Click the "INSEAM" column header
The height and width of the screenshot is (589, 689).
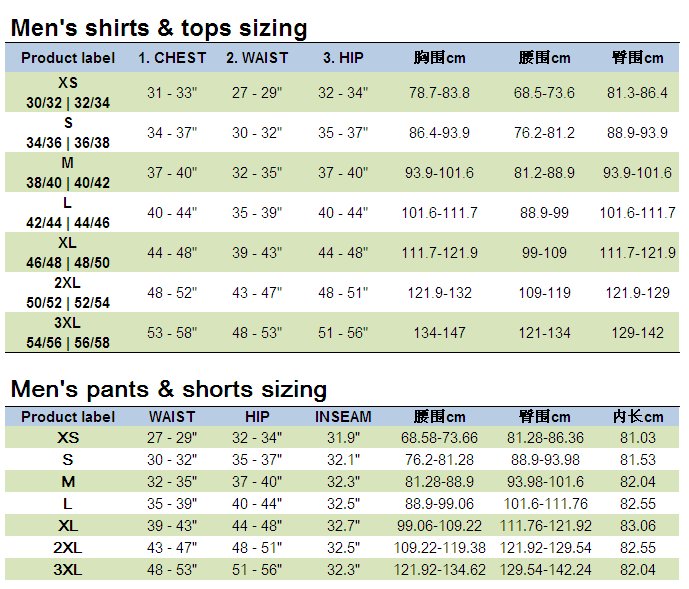[343, 417]
